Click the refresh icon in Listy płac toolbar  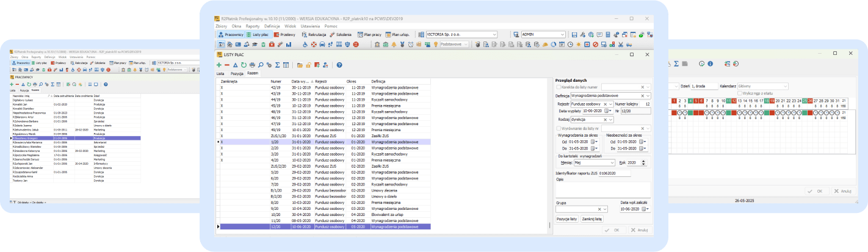pyautogui.click(x=244, y=65)
